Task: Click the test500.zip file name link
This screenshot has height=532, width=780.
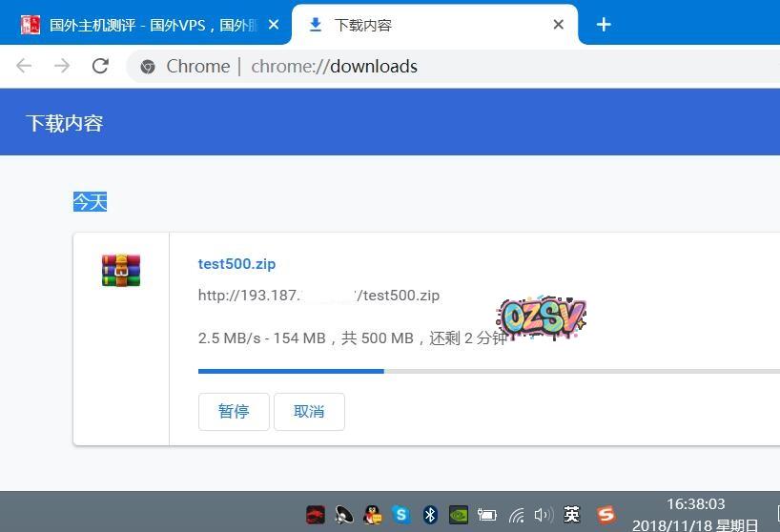Action: pos(236,264)
